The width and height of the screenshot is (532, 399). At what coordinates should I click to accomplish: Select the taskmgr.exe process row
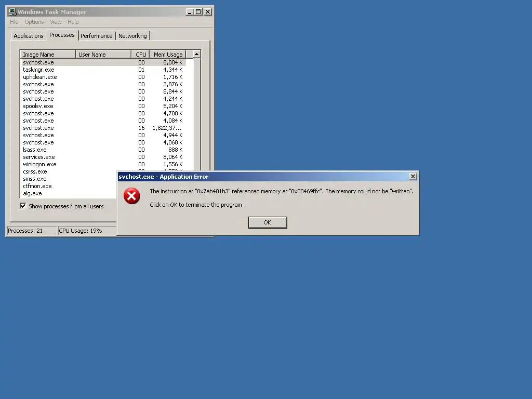point(104,70)
